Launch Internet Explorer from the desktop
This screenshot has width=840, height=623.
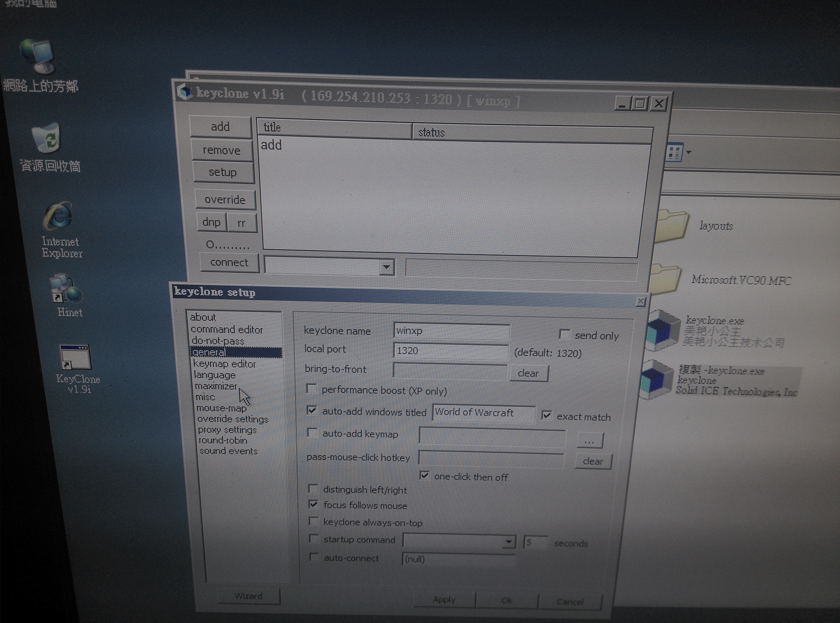coord(58,216)
